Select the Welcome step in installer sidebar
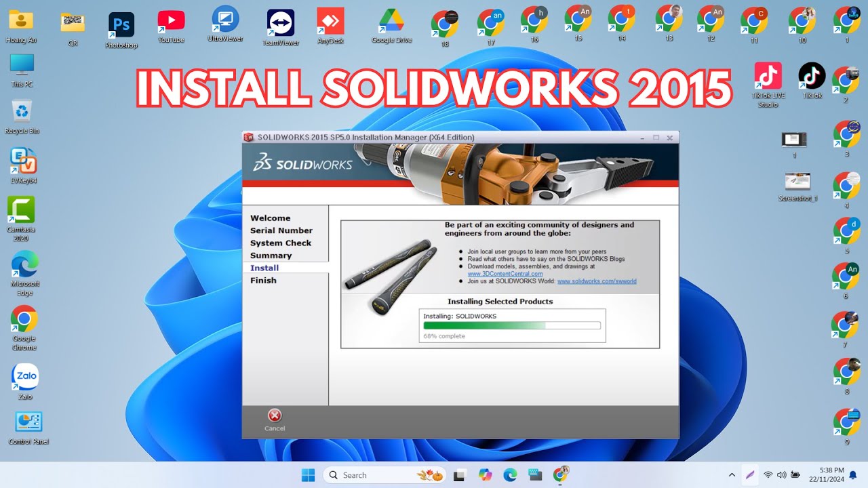This screenshot has width=868, height=488. (x=270, y=218)
